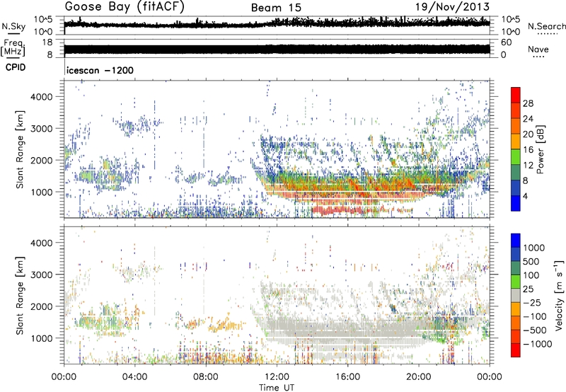Select the '-25' label on Velocity colorbar

point(532,302)
